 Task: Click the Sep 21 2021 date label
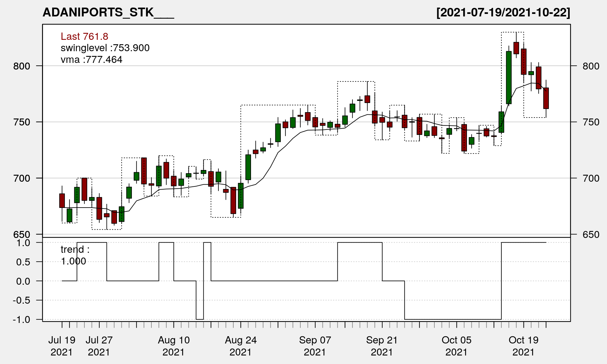[x=382, y=346]
